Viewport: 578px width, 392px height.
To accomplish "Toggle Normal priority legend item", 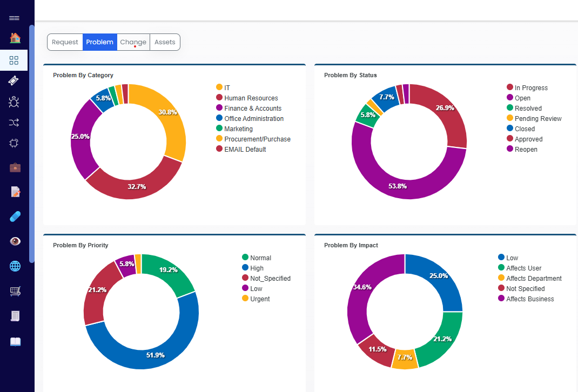I will [x=257, y=258].
